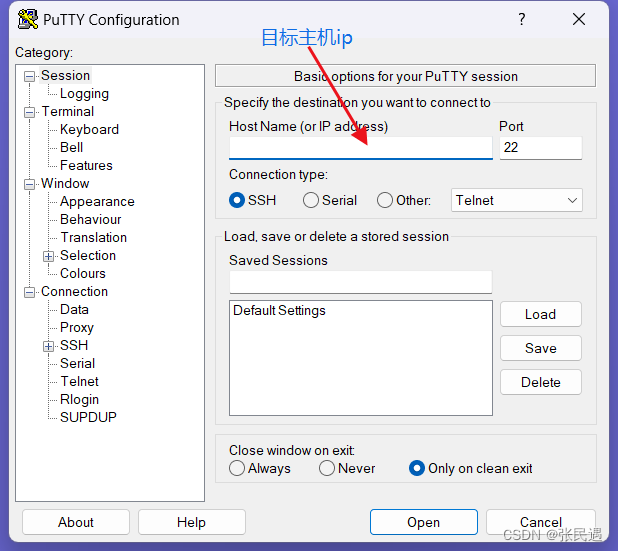Open Behaviour settings category

point(91,220)
